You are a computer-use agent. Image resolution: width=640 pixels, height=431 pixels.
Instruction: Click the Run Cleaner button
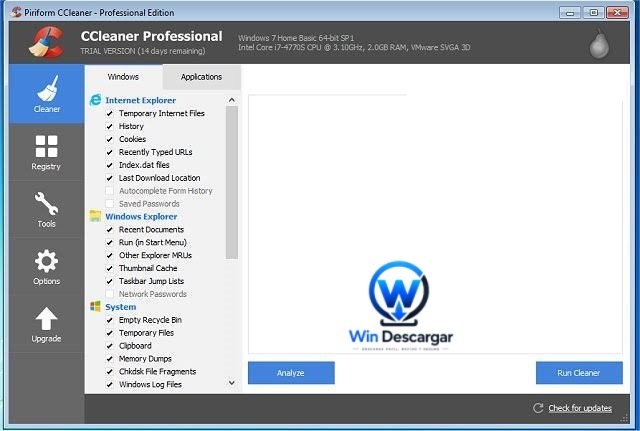(579, 373)
